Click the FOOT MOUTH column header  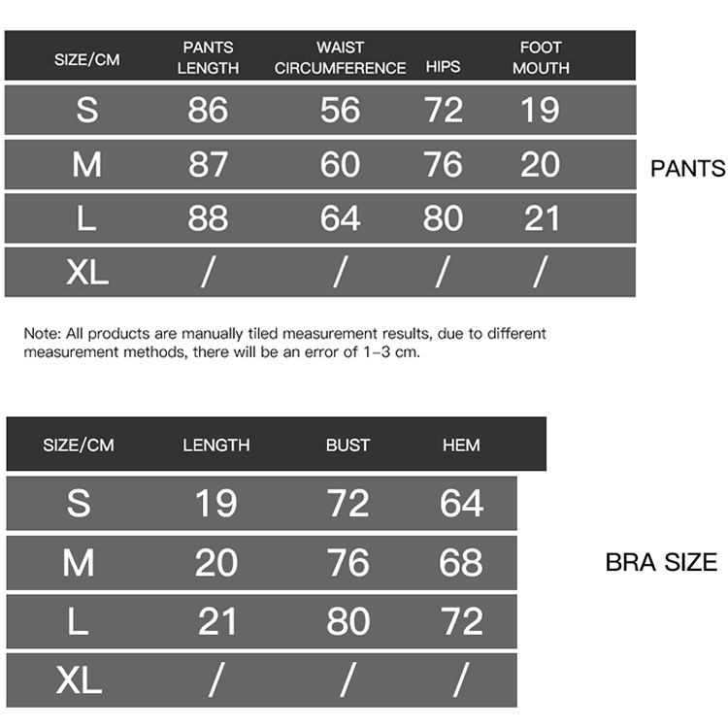541,57
